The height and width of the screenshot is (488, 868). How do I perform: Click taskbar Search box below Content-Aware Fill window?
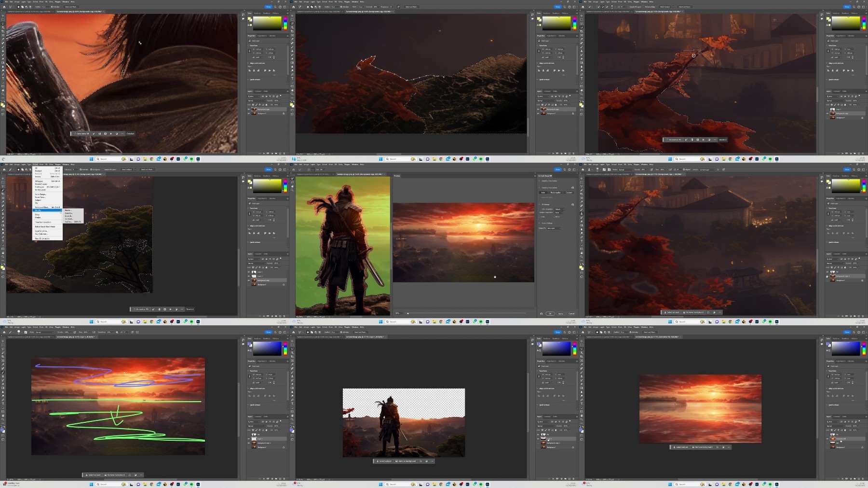(x=401, y=321)
